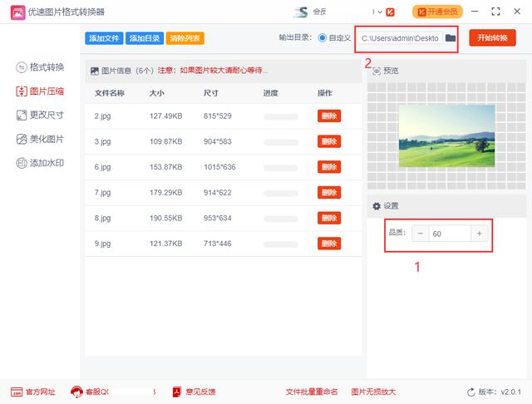Maximize the window with fullscreen icon

(x=495, y=12)
